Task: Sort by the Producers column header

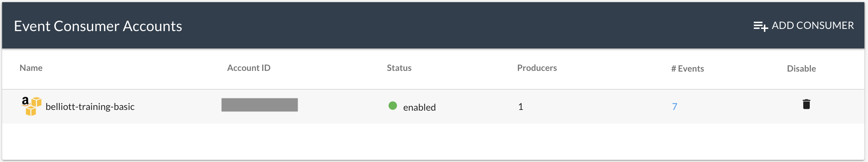Action: pos(537,68)
